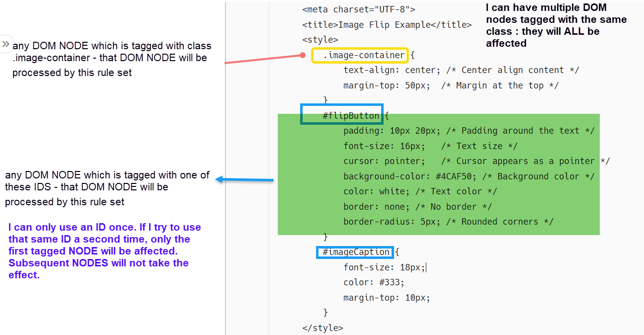Click the Image Flip Example title tag line

pyautogui.click(x=387, y=24)
